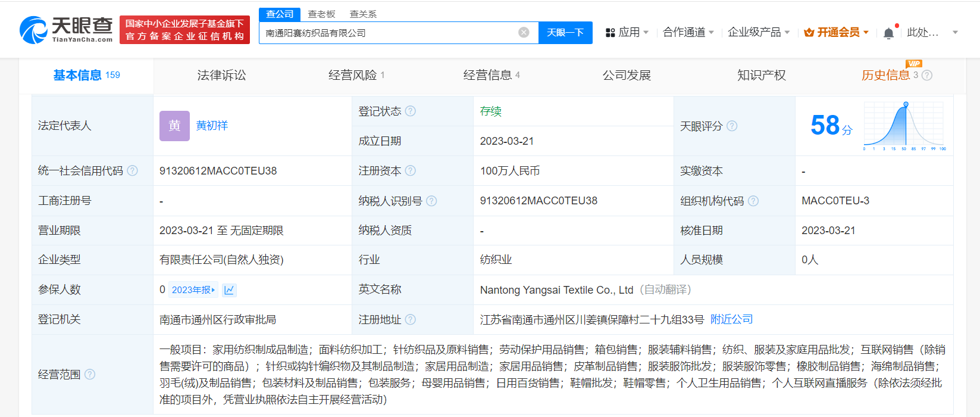
Task: Select the 查关系 search tab
Action: point(363,14)
